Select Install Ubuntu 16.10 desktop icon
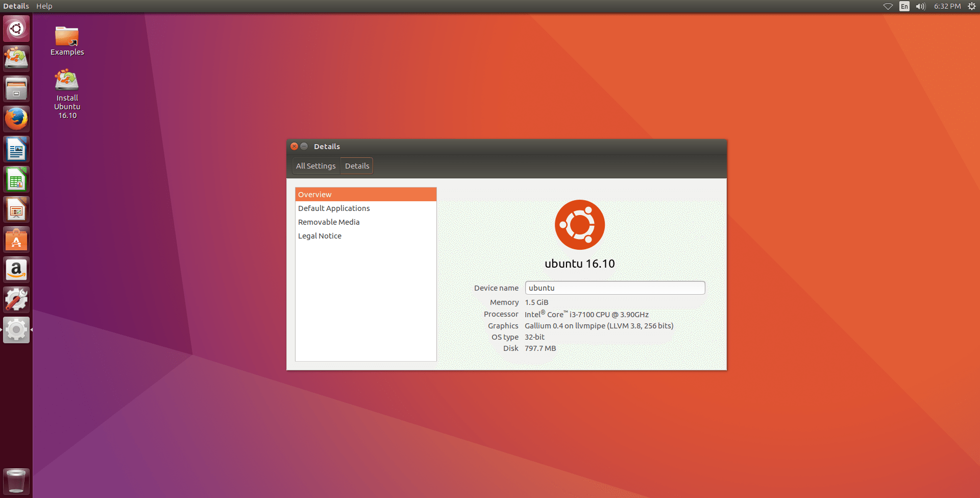980x498 pixels. [x=67, y=94]
